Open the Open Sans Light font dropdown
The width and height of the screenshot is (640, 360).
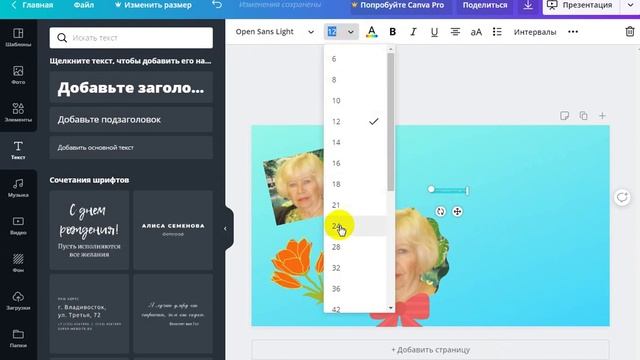(275, 32)
